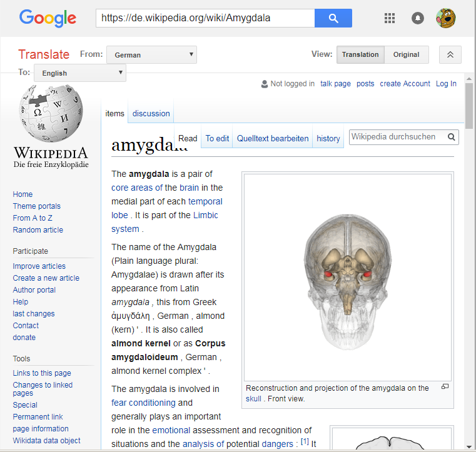Follow the fear conditioning link

pos(143,403)
